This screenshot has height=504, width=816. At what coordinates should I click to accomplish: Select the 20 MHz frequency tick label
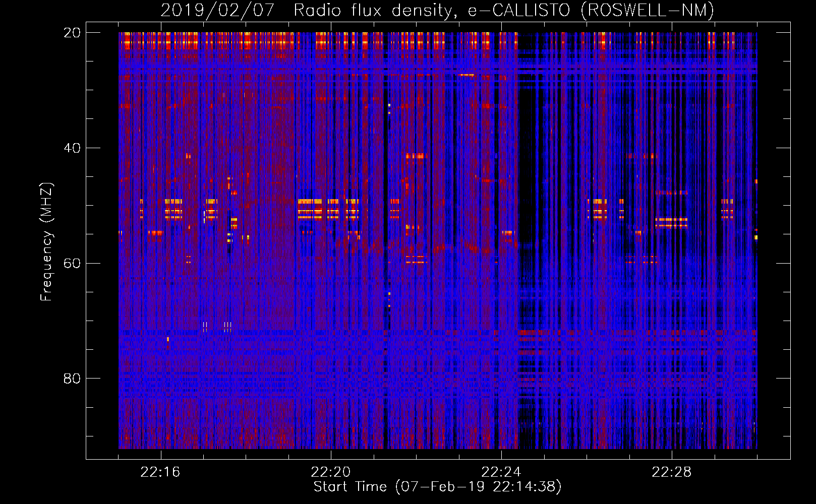click(x=72, y=33)
